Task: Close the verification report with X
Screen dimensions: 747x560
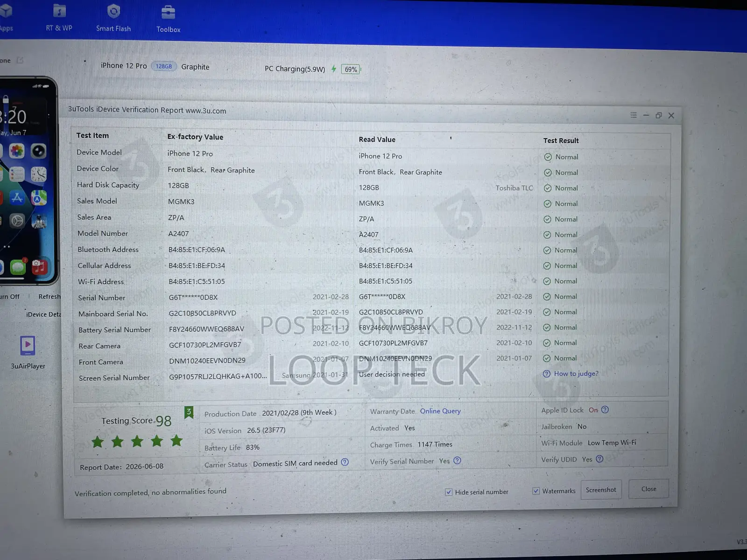Action: [x=671, y=115]
